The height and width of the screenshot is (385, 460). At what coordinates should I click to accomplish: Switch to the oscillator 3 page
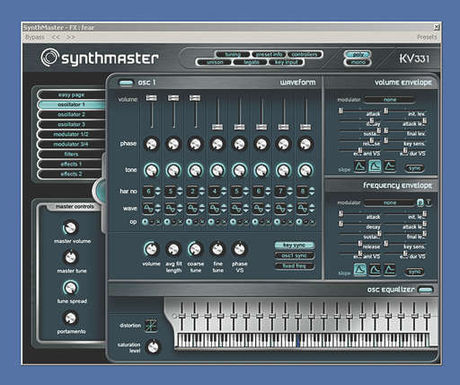coord(71,125)
